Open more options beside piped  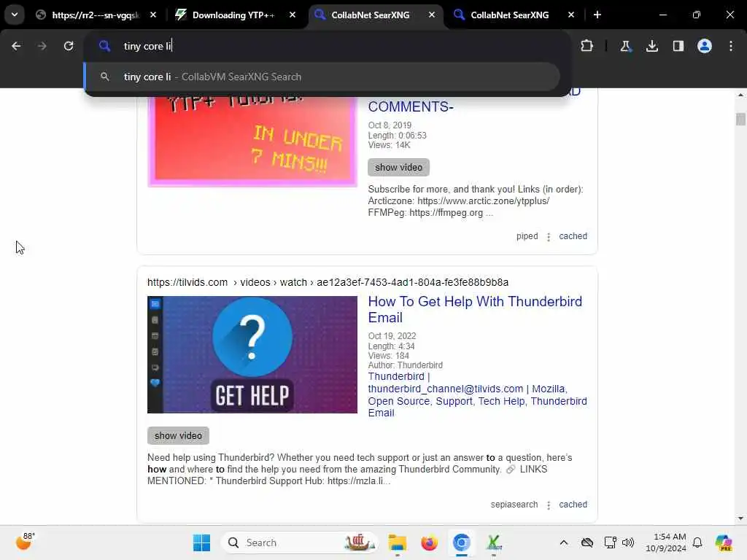click(x=549, y=237)
